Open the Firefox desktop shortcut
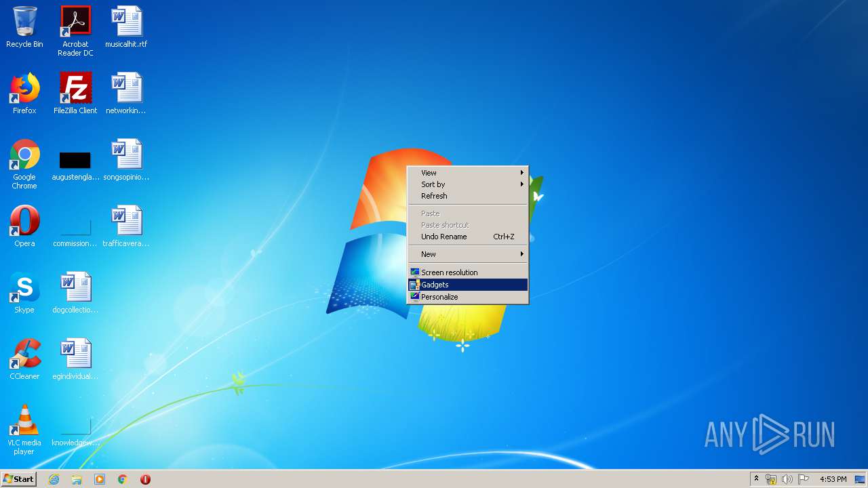 pos(24,94)
